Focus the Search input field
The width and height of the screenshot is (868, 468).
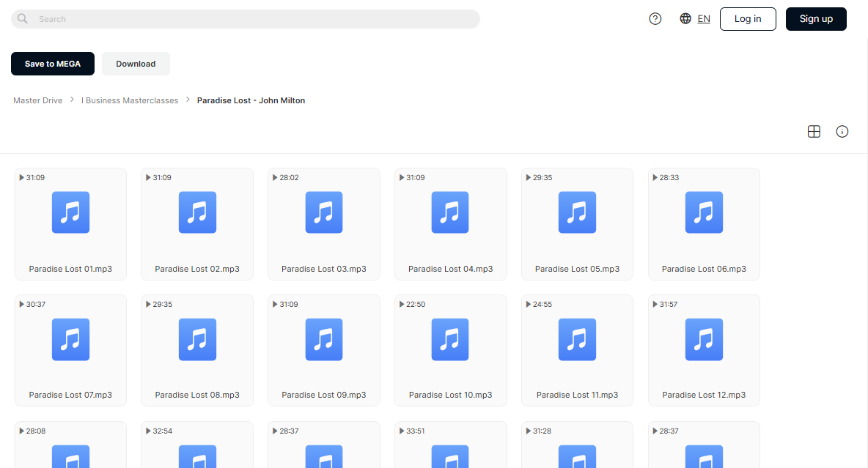point(246,19)
